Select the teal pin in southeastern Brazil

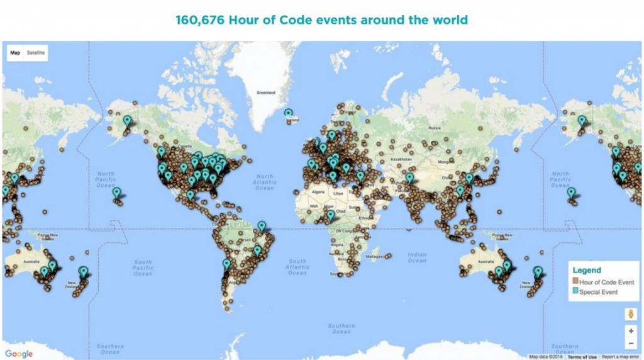[257, 250]
